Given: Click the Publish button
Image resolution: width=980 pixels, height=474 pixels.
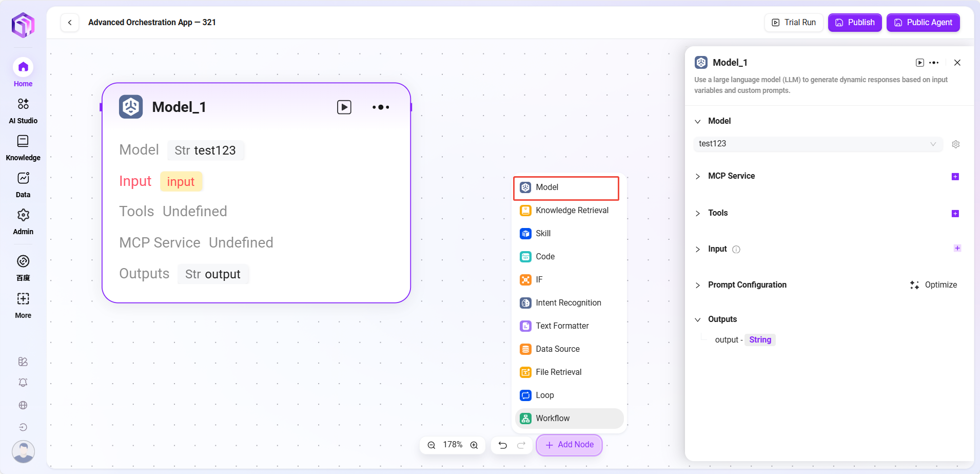Looking at the screenshot, I should tap(854, 23).
